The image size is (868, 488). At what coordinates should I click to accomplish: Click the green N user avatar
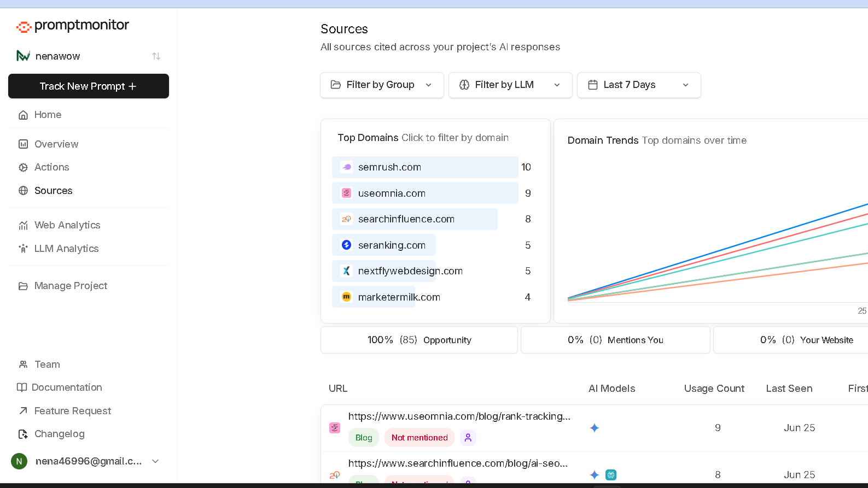[19, 461]
